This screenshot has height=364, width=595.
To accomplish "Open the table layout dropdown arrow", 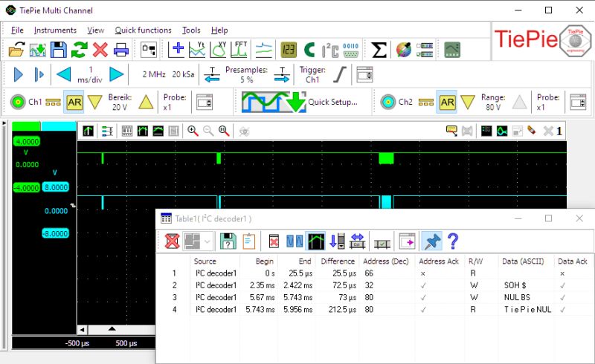I will [208, 241].
